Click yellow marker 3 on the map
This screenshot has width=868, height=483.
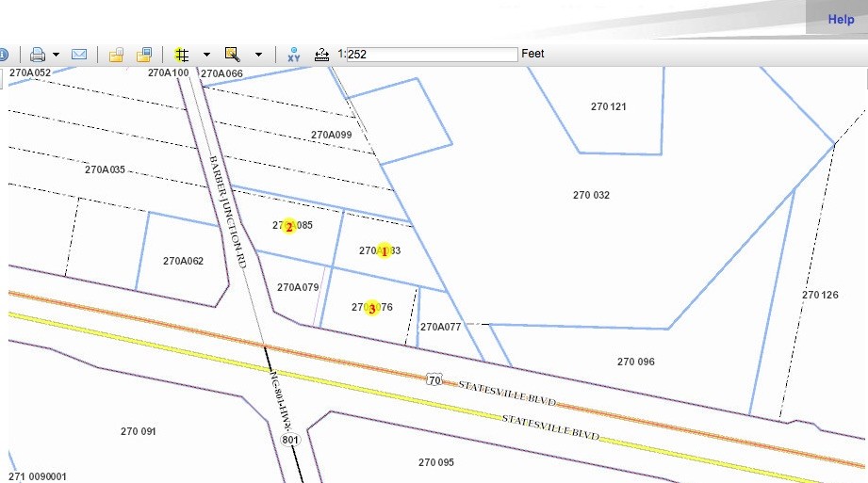point(372,308)
